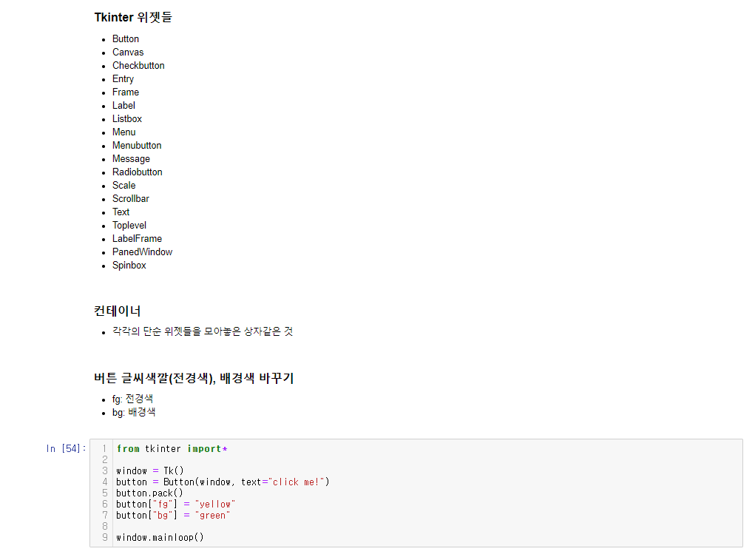Select the 'Canvas' list item
This screenshot has width=755, height=560.
128,52
